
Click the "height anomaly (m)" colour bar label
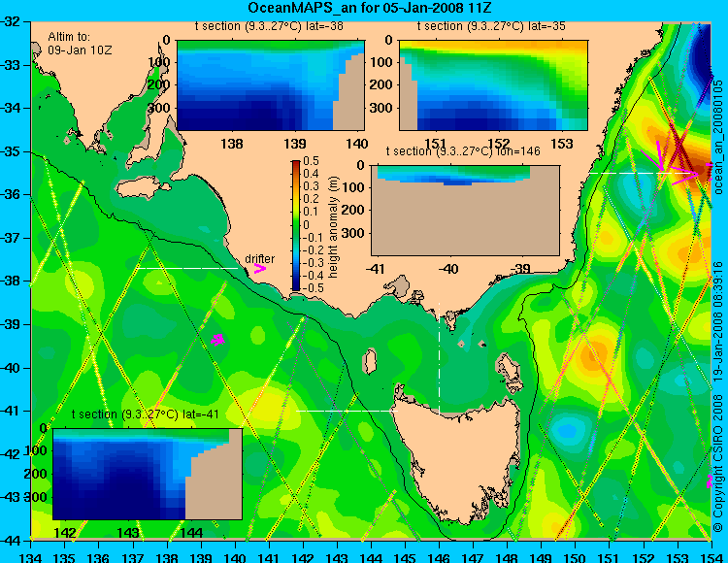[332, 227]
